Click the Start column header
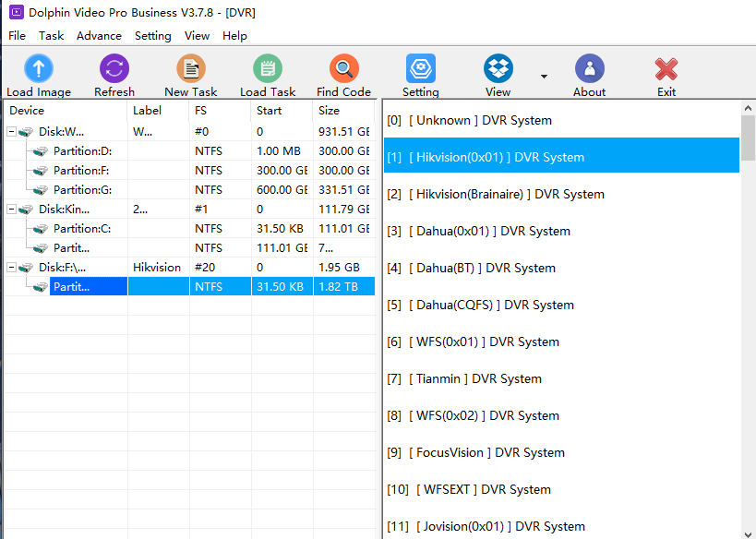The image size is (756, 539). point(282,111)
